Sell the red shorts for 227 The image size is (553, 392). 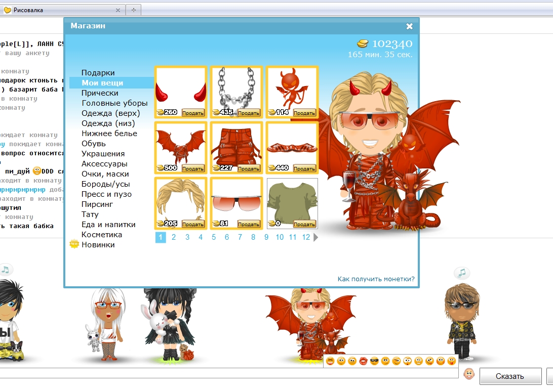(x=249, y=168)
